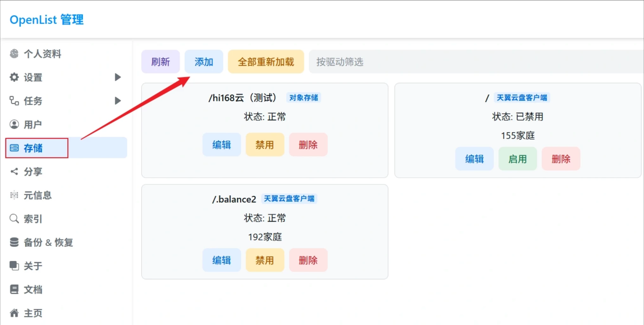Click the database icon for 备份 & 恢复
This screenshot has width=644, height=325.
tap(14, 242)
